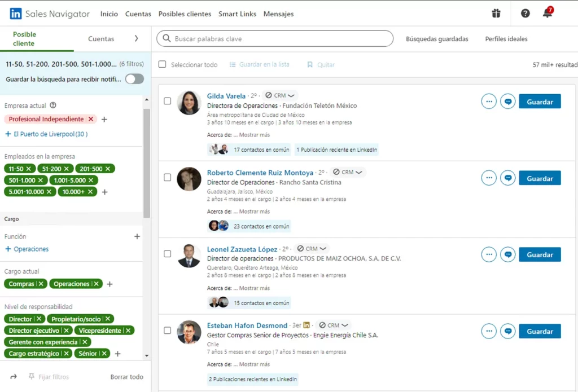Remove the 11-50 employees filter tag
The image size is (578, 392).
coord(28,169)
